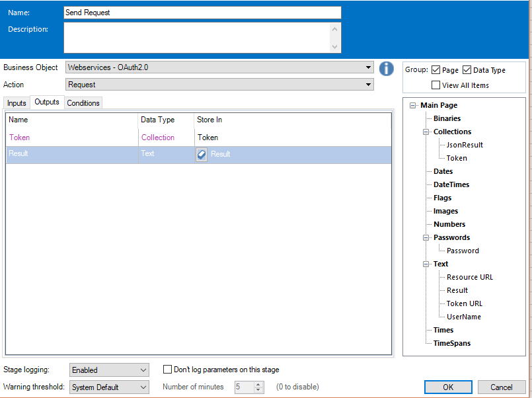This screenshot has width=532, height=398.
Task: Enable the View All Items checkbox
Action: point(436,85)
